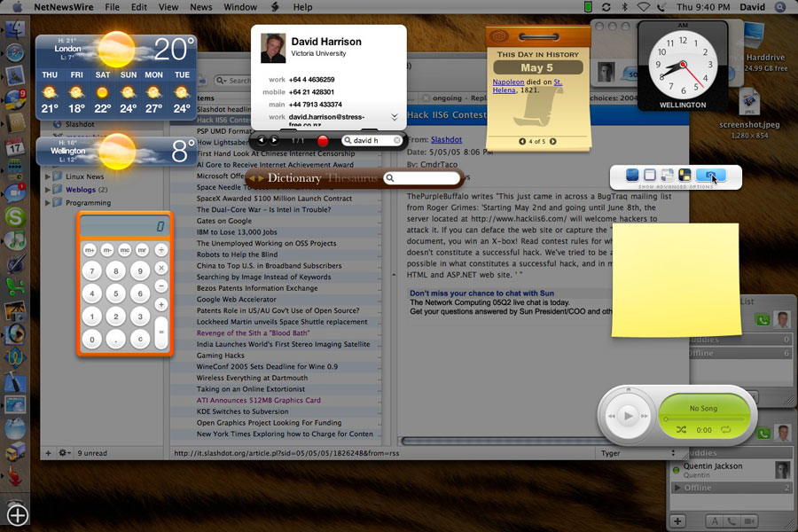Viewport: 798px width, 532px height.
Task: Expand the Offline group with 2 buddies
Action: point(677,488)
